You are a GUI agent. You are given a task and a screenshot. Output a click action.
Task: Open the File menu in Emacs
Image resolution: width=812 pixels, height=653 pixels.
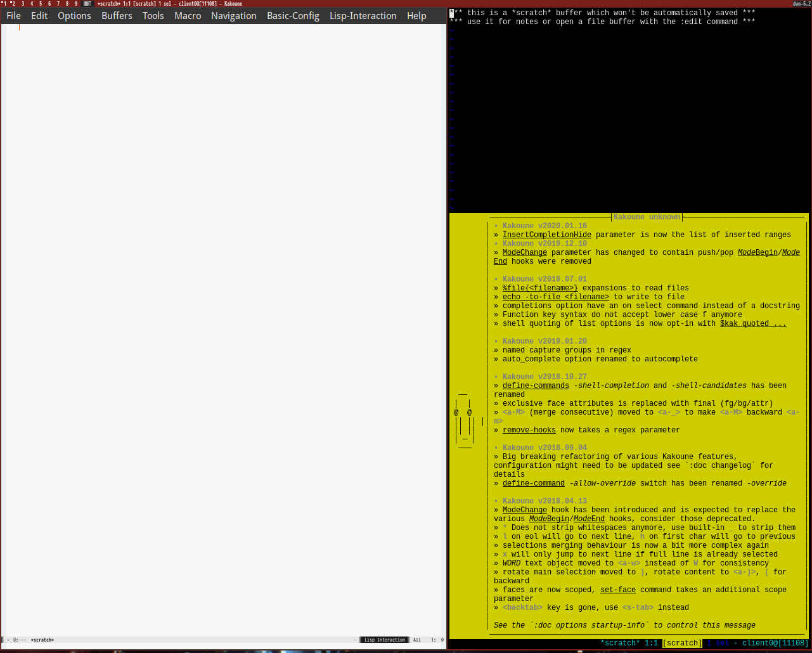click(13, 16)
